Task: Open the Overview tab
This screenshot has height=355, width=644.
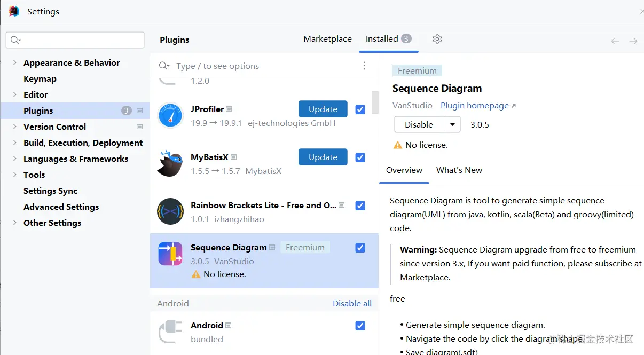Action: point(404,170)
